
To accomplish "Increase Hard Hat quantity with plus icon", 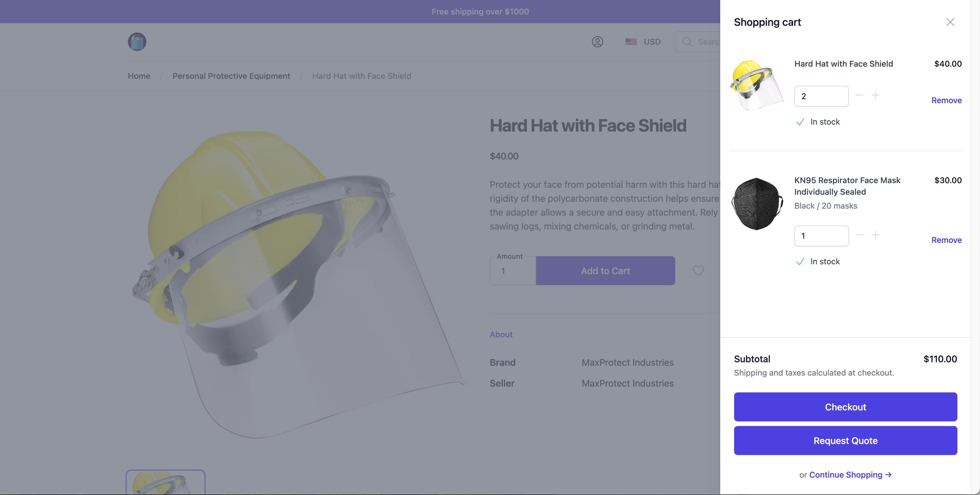I will [875, 95].
